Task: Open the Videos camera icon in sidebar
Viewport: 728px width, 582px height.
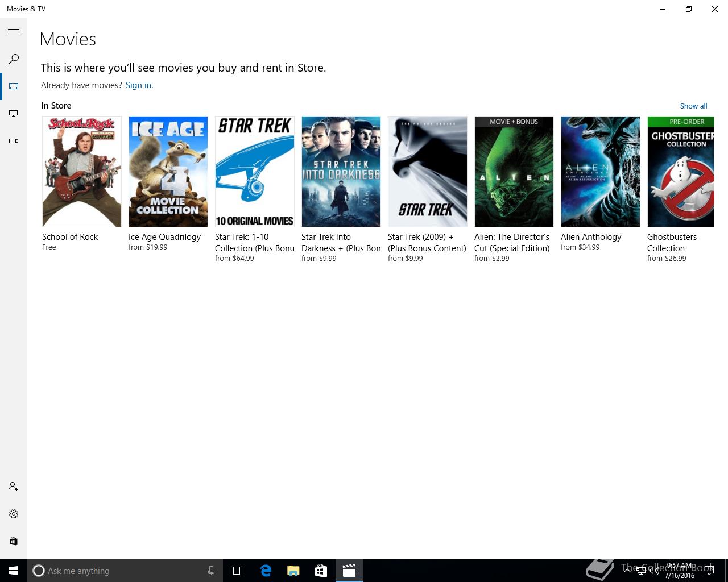Action: point(14,141)
